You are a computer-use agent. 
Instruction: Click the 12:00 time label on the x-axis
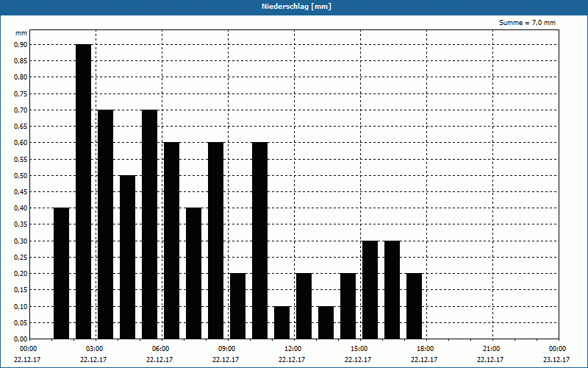pyautogui.click(x=293, y=349)
